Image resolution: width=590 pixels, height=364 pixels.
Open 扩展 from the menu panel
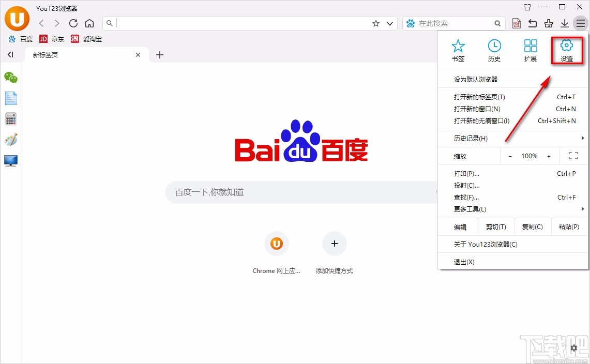click(x=530, y=50)
